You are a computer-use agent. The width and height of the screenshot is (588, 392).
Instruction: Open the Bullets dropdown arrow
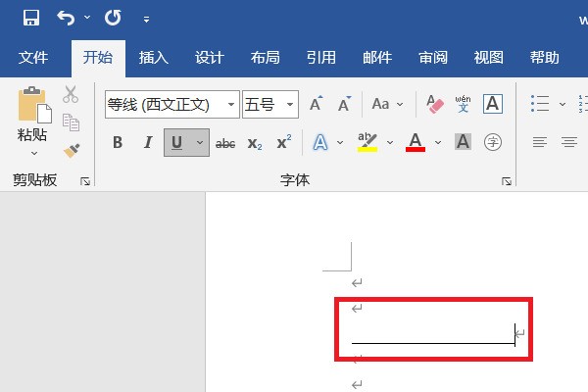pyautogui.click(x=563, y=104)
